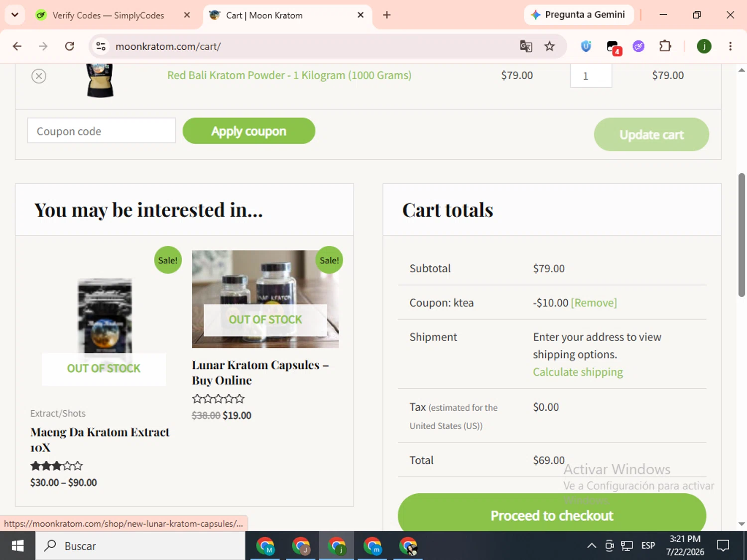Click the Sale! badge on Lunar Capsules
Viewport: 747px width, 560px height.
329,260
